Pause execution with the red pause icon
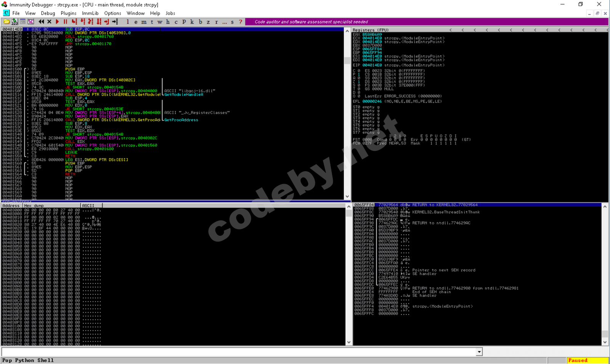The height and width of the screenshot is (364, 610). tap(65, 22)
